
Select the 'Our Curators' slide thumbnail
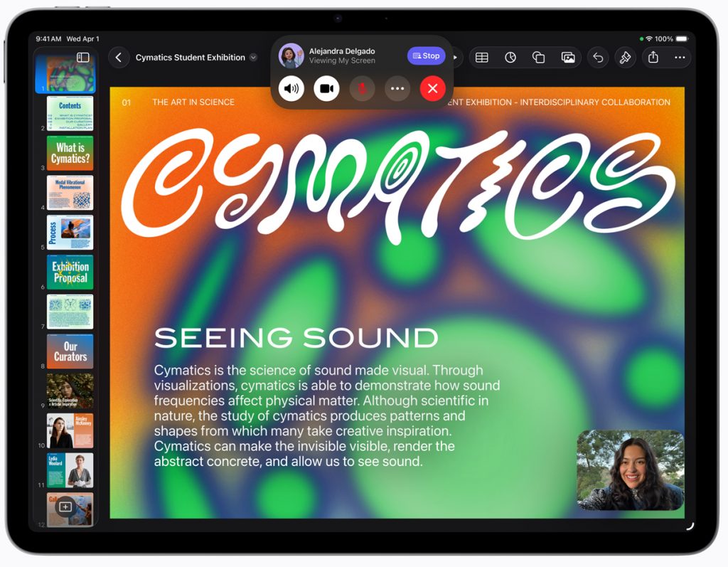pyautogui.click(x=70, y=351)
